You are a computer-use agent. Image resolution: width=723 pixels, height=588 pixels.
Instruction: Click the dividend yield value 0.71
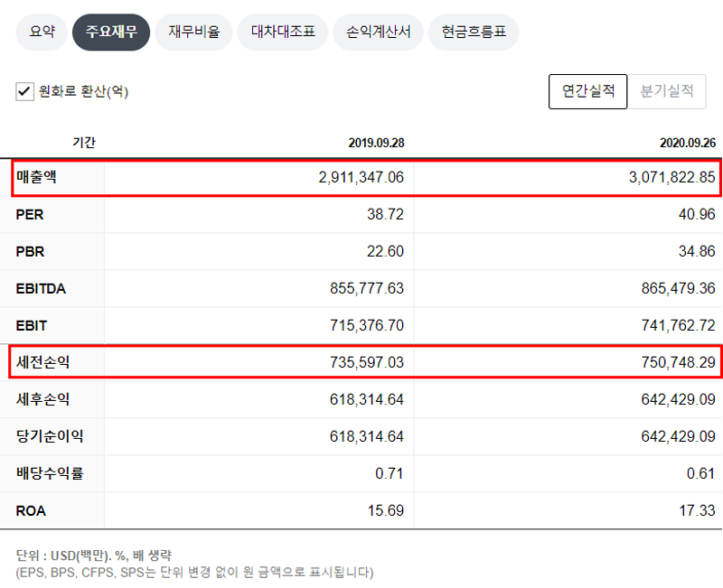390,473
